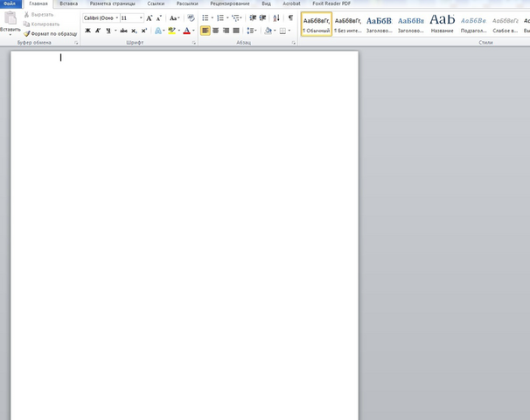Click the Sort (A-Z) icon
This screenshot has width=530, height=420.
[x=276, y=17]
